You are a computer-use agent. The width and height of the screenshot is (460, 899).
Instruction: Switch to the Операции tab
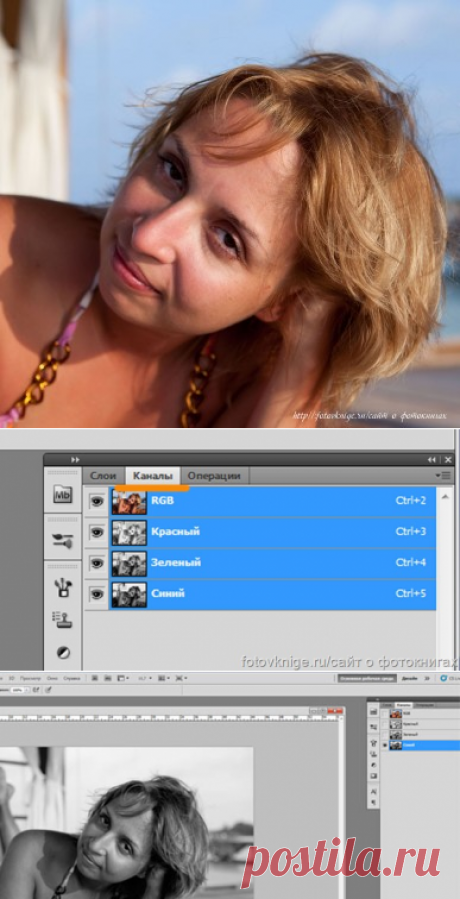[213, 476]
